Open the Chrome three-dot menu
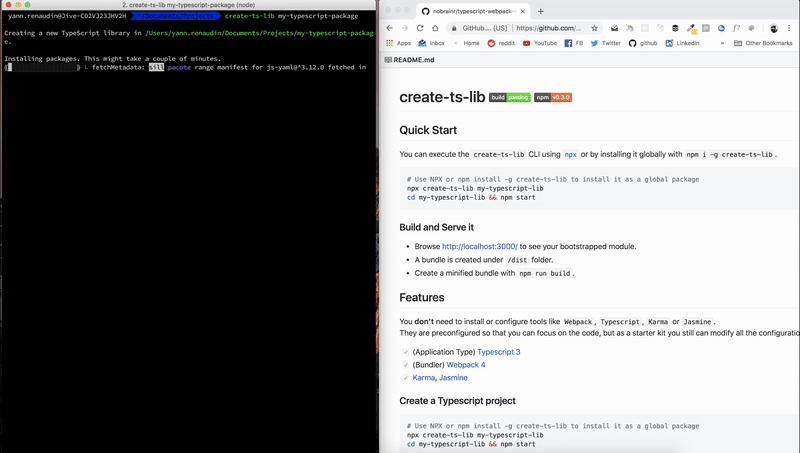Viewport: 800px width, 453px height. tap(789, 28)
